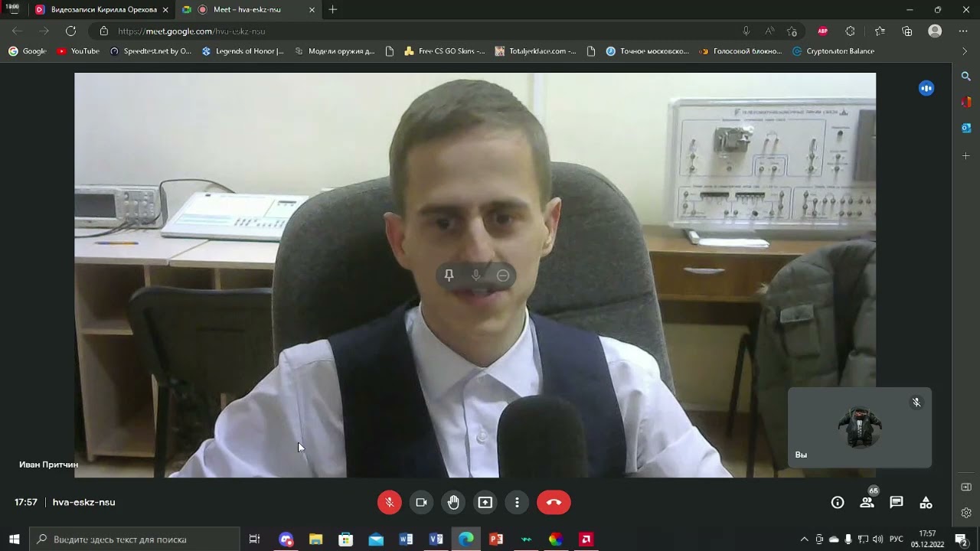
Task: Open the taskbar clock showing 17:57
Action: pyautogui.click(x=927, y=540)
